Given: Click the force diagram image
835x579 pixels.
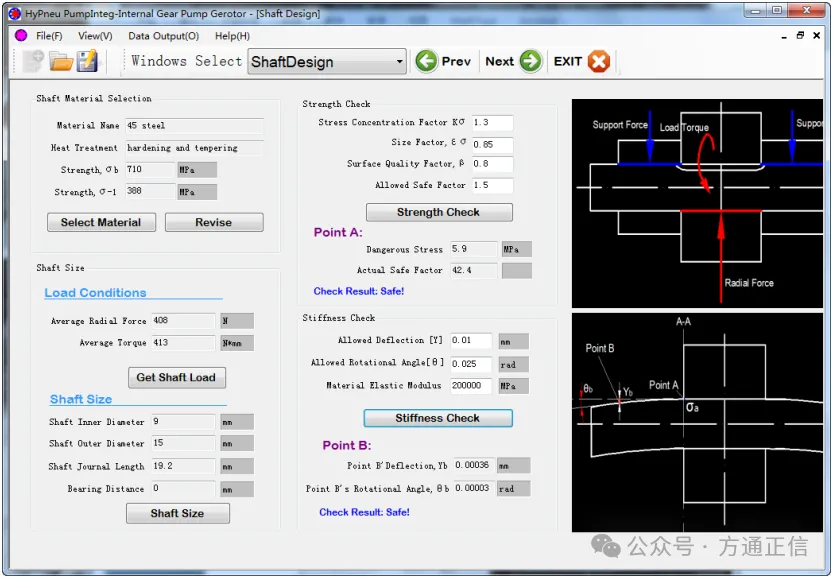Looking at the screenshot, I should click(698, 203).
